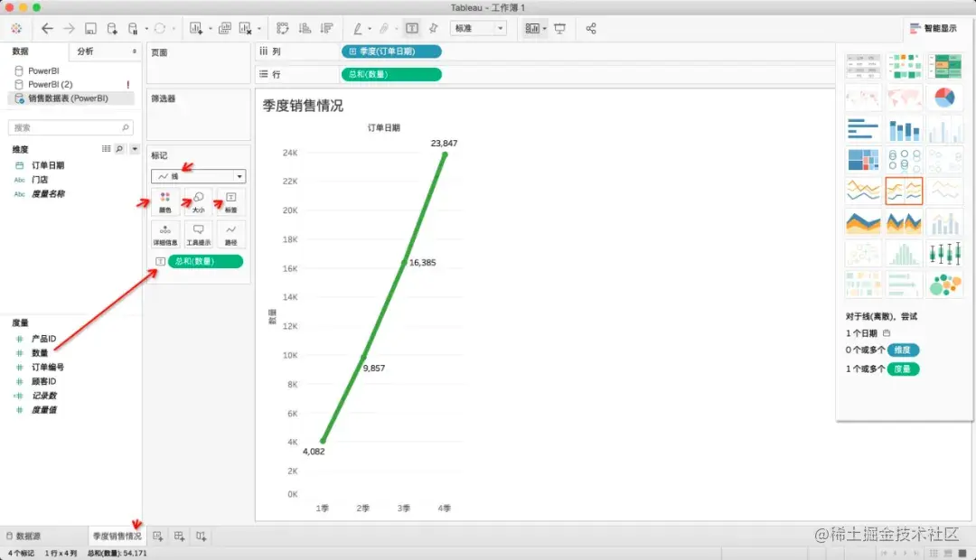The image size is (976, 560).
Task: Click the 详细信息 marks card button
Action: (x=165, y=235)
